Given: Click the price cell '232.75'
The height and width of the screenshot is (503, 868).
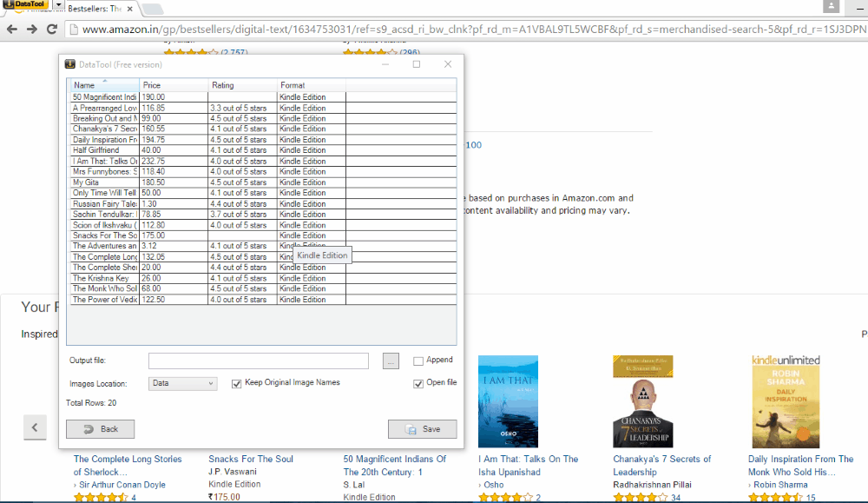Looking at the screenshot, I should tap(174, 162).
